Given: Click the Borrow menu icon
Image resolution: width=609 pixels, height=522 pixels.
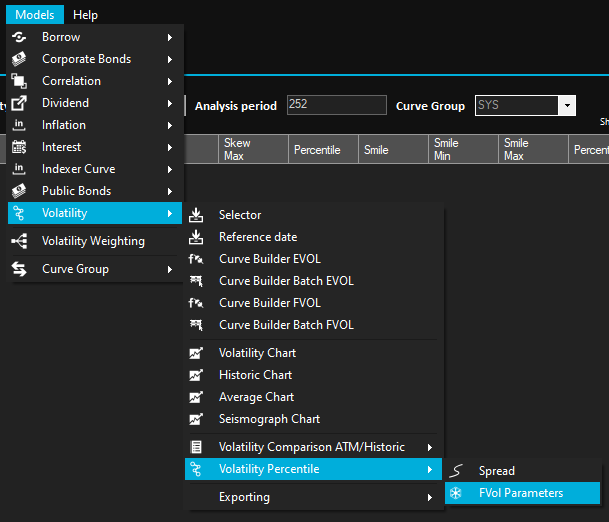Looking at the screenshot, I should click(x=19, y=37).
